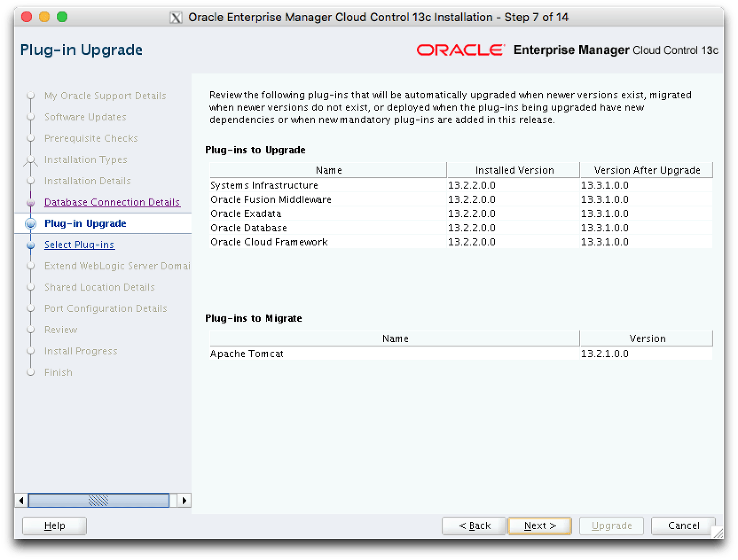Image resolution: width=738 pixels, height=560 pixels.
Task: Click the Select Plug-ins step bullet
Action: (x=31, y=245)
